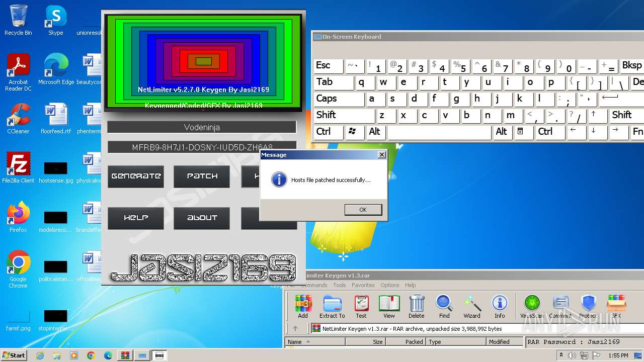Click the Patch button in keygen
Viewport: 644px width, 362px height.
(202, 176)
